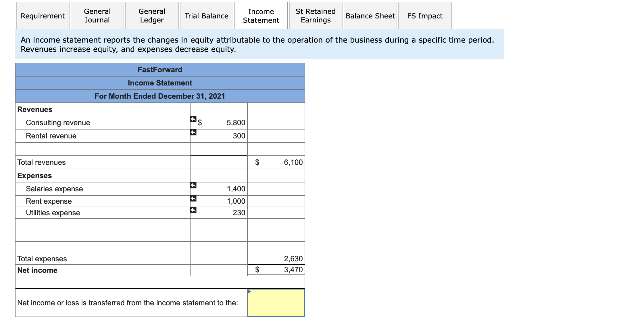Switch to the Trial Balance tab
The image size is (644, 320).
206,16
